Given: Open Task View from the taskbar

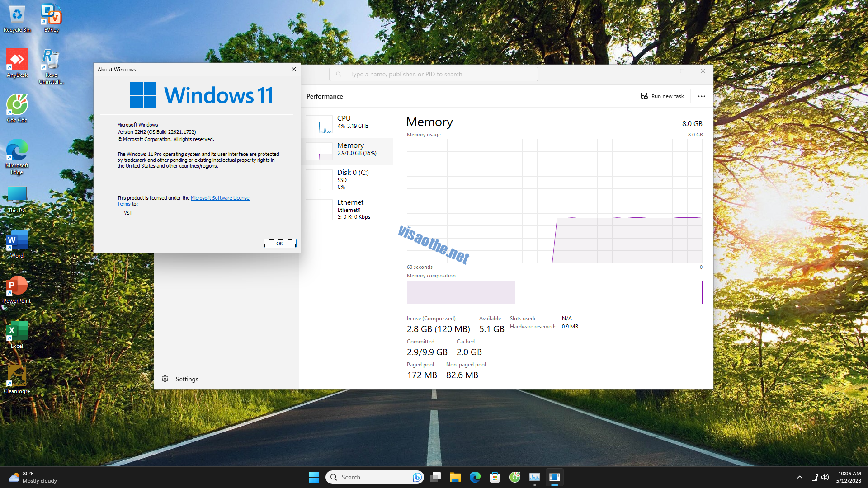Looking at the screenshot, I should click(x=435, y=477).
